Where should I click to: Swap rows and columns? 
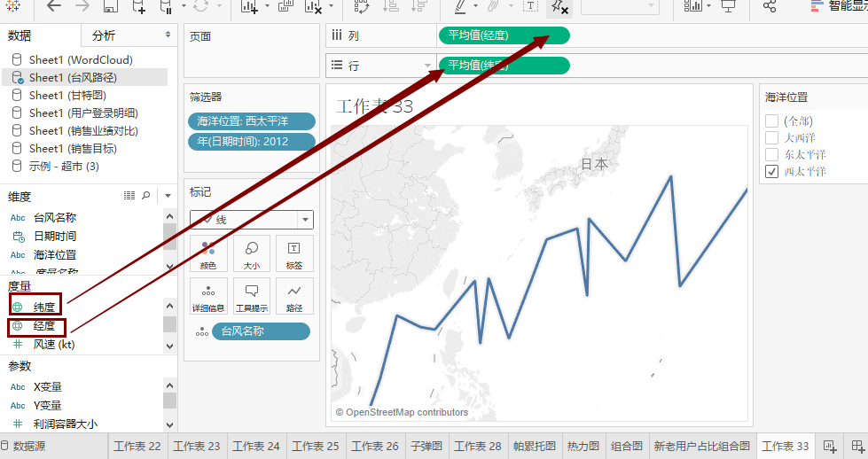click(361, 6)
